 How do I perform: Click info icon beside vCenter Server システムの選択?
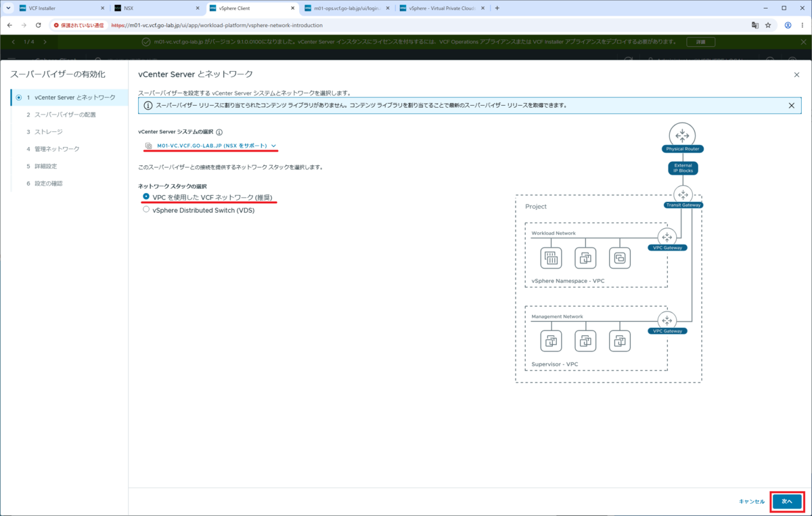coord(219,133)
